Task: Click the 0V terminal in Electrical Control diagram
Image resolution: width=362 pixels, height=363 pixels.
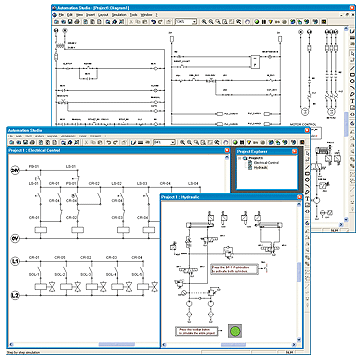Action: 15,238
